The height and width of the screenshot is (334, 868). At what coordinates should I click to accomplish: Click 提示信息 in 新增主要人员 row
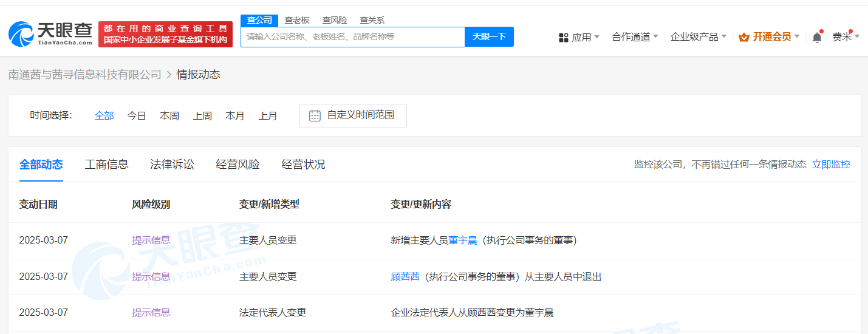[x=151, y=240]
